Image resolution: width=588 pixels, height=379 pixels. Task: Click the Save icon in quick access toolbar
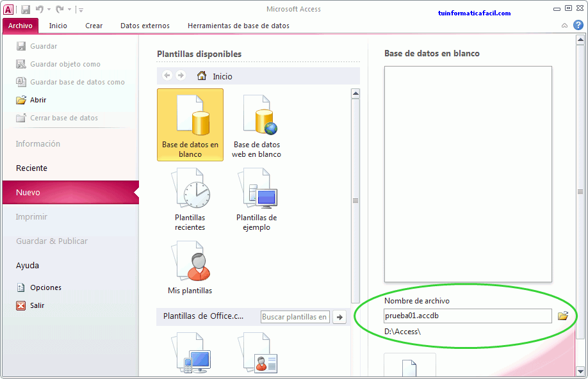point(26,10)
